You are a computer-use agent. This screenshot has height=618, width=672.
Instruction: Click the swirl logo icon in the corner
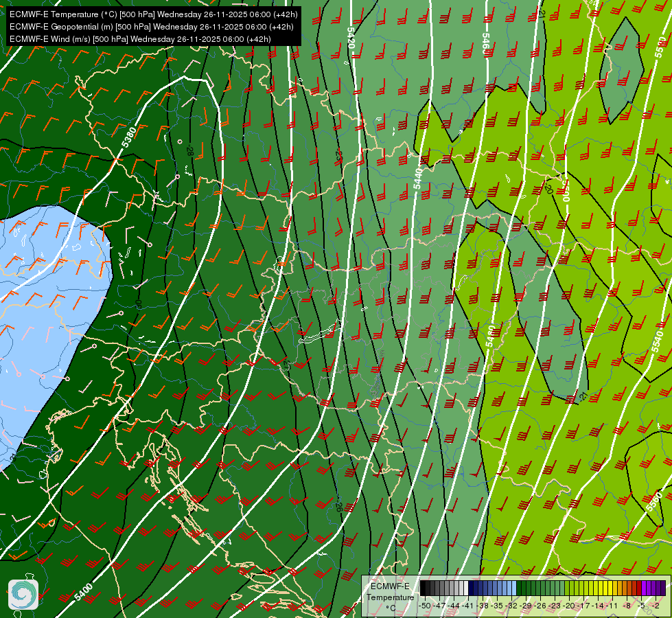pyautogui.click(x=23, y=594)
